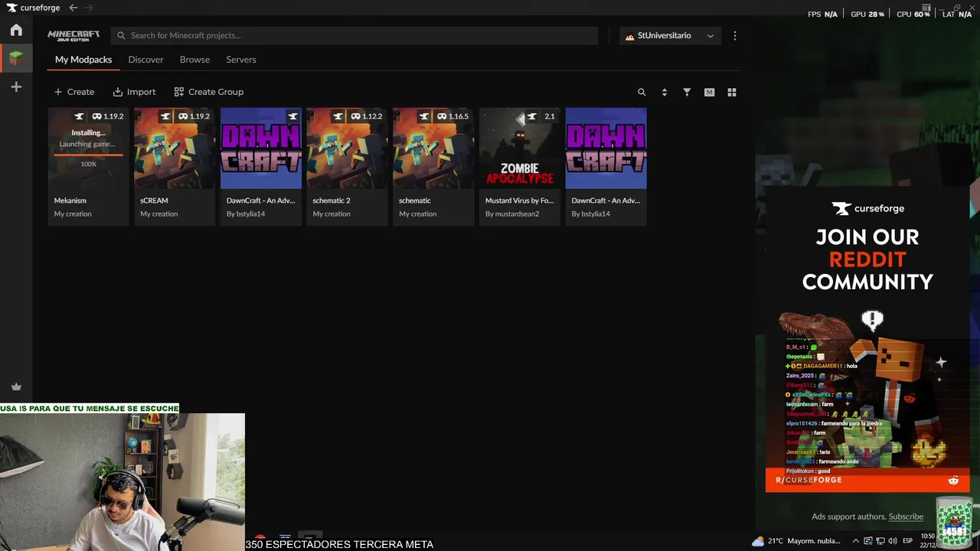The image size is (980, 551).
Task: Open modpack search magnifier icon
Action: pos(642,92)
